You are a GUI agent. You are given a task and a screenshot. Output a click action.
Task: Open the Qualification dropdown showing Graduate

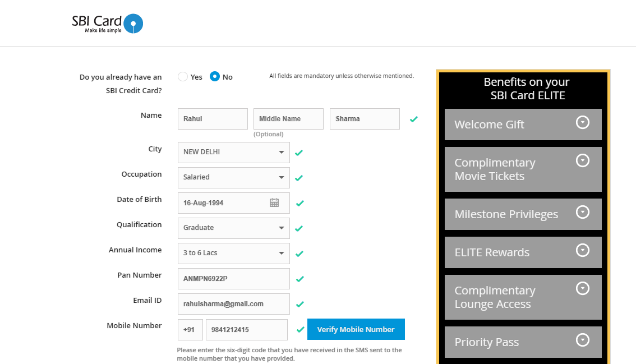(x=234, y=228)
